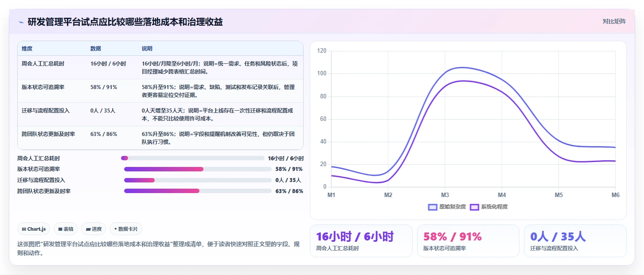Click the 说明 column header
The image size is (644, 275).
pyautogui.click(x=147, y=48)
